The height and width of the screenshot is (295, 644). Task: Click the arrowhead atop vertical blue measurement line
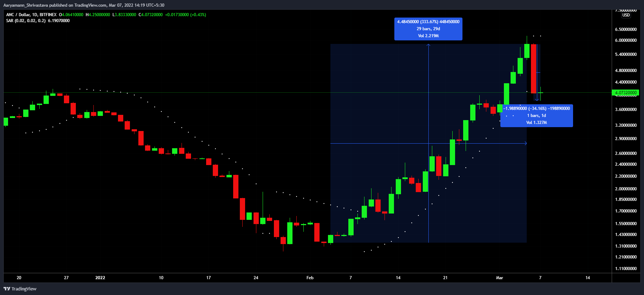tap(428, 45)
